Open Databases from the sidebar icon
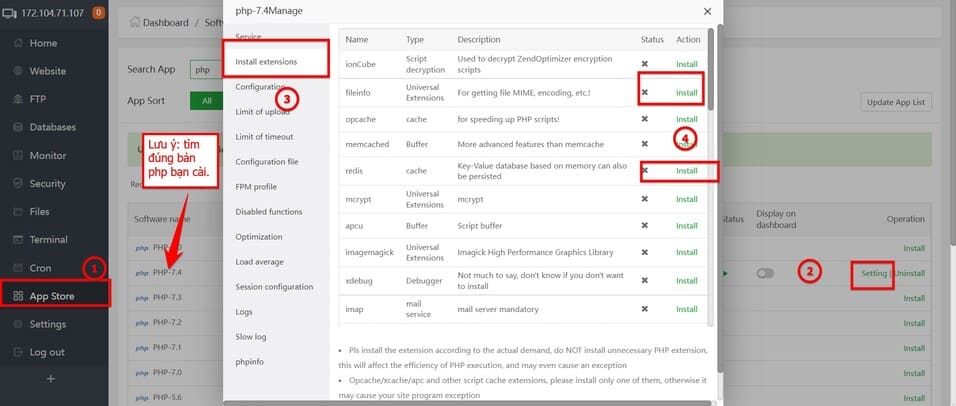Image resolution: width=956 pixels, height=406 pixels. click(x=16, y=127)
